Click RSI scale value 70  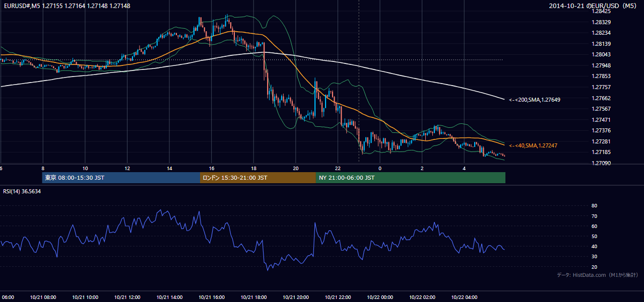[x=594, y=216]
